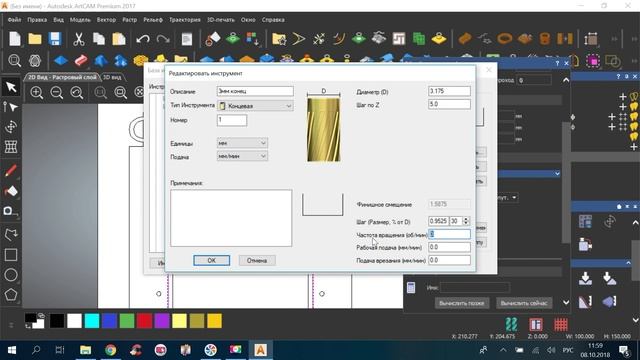Zoom in on the 2D view

tap(37, 93)
